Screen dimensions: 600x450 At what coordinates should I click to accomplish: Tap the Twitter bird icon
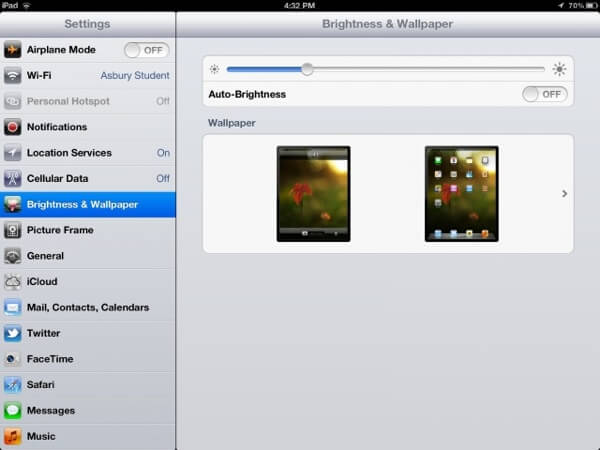[x=13, y=333]
